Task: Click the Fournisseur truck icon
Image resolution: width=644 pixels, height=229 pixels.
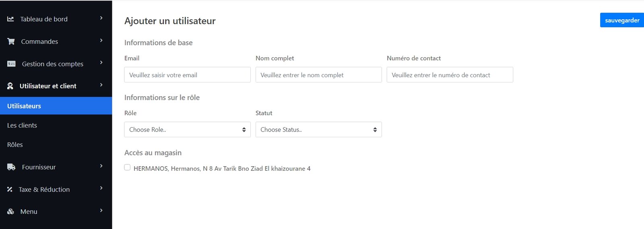Action: pos(11,167)
